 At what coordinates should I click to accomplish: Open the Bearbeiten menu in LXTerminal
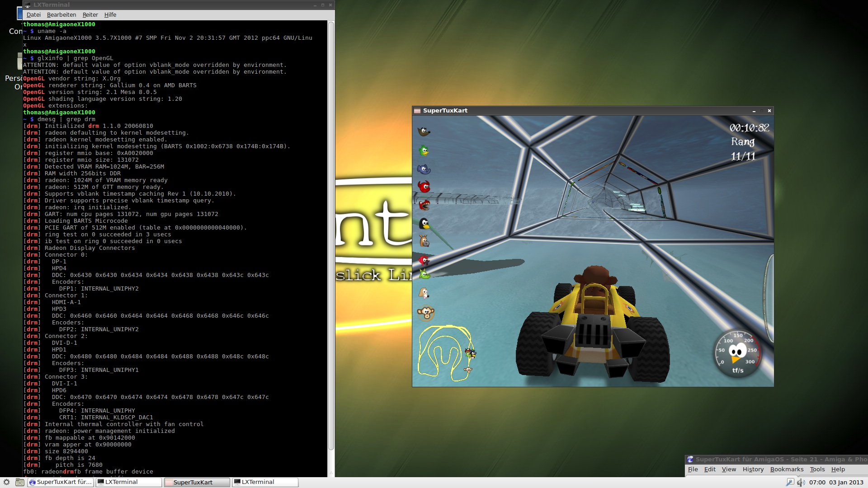61,15
